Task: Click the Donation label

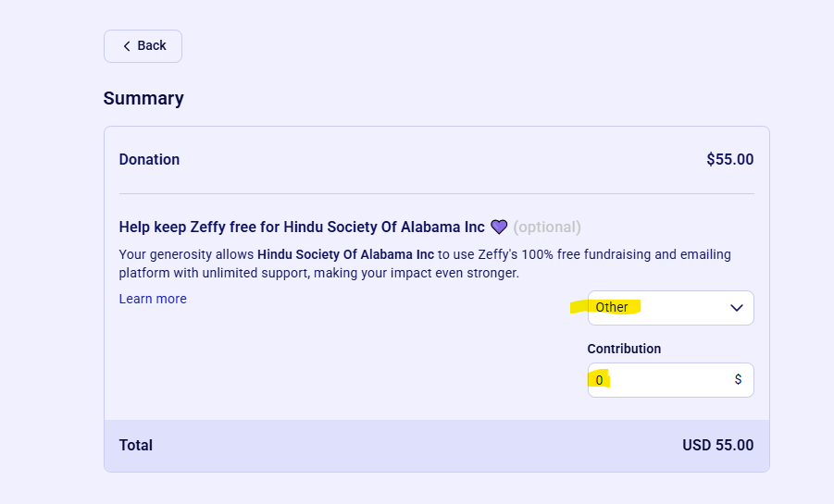Action: point(149,159)
